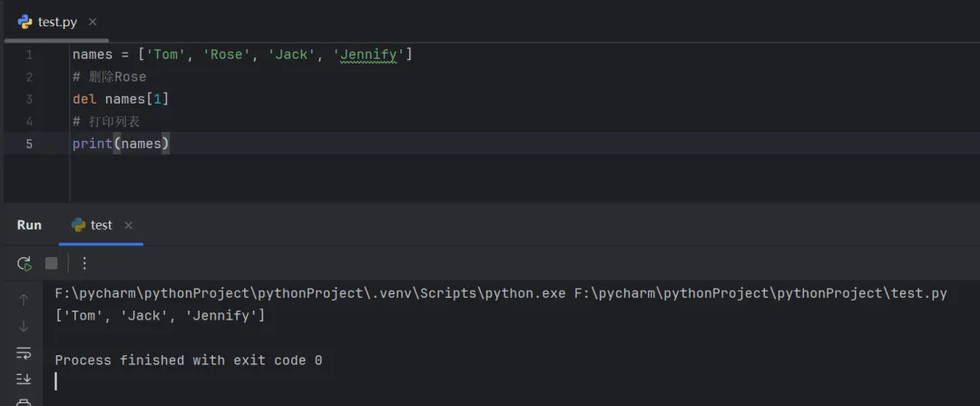Viewport: 980px width, 406px height.
Task: Click the Run tool window label
Action: click(29, 225)
